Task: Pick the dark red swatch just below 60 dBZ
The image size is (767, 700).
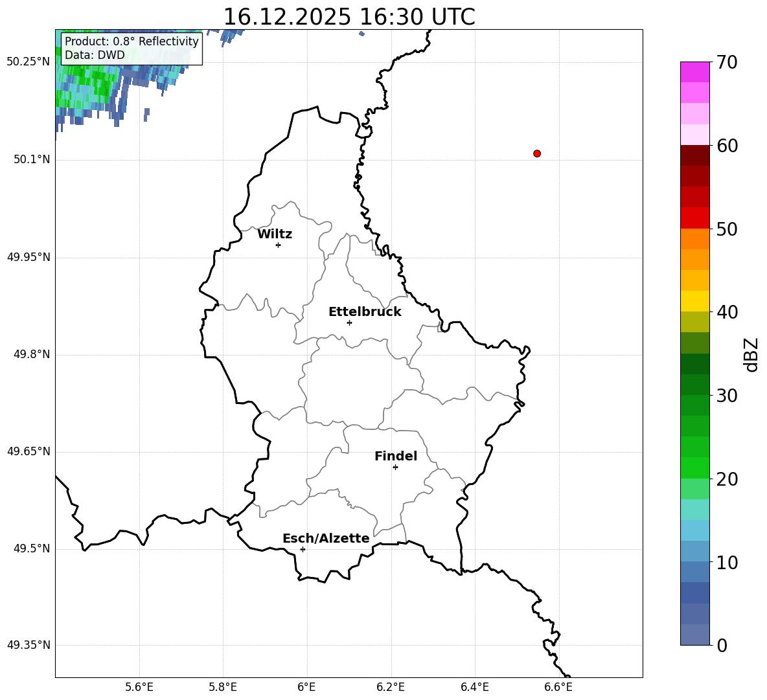Action: point(695,155)
